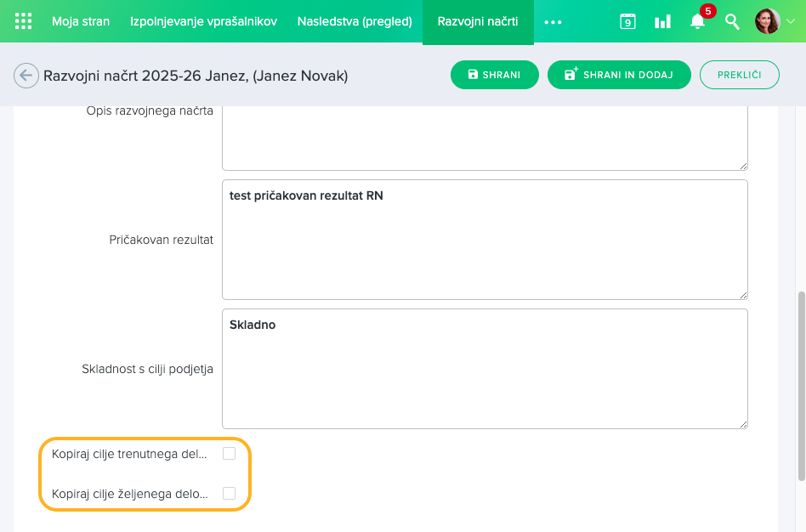Click the user profile avatar
The height and width of the screenshot is (532, 806).
[767, 21]
